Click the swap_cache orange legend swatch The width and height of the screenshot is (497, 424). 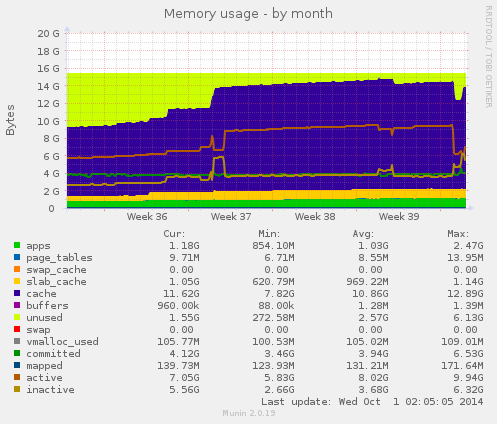[17, 269]
